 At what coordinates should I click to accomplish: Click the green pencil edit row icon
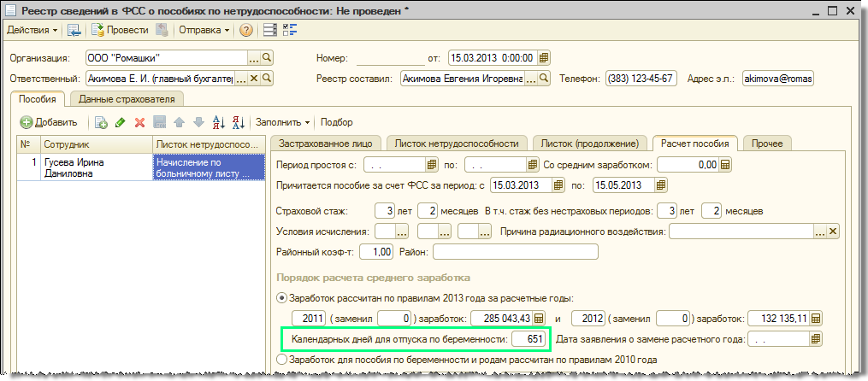(x=120, y=123)
